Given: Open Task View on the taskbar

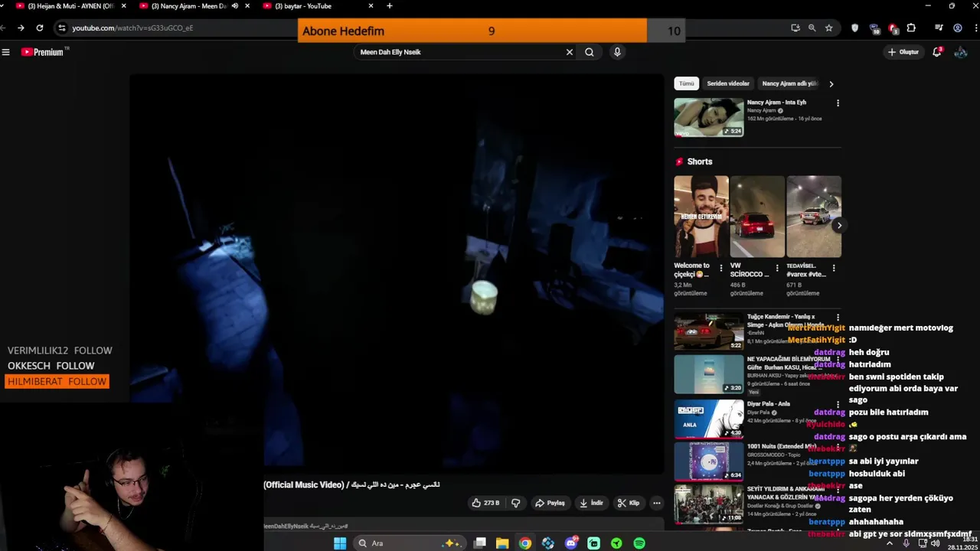Looking at the screenshot, I should click(480, 543).
